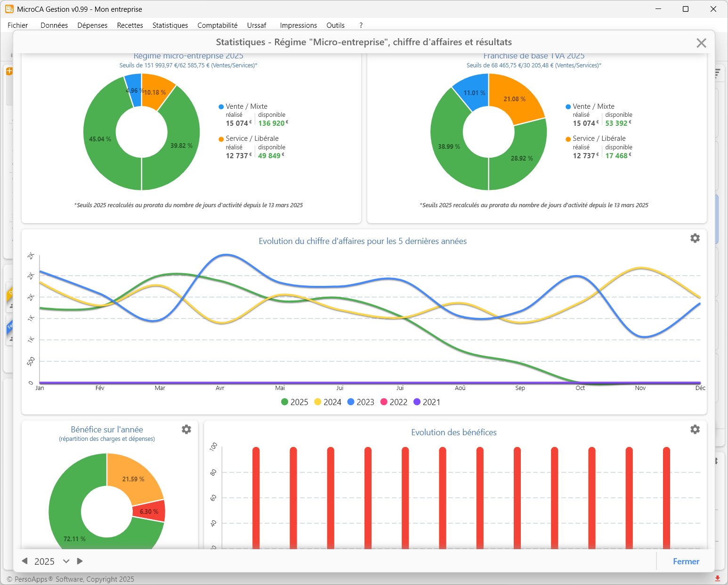Close the Statistiques panel with X

click(x=701, y=43)
